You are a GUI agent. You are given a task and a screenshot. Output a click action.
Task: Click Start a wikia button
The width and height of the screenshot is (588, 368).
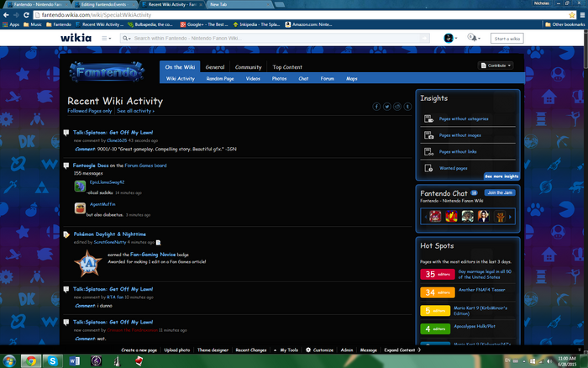tap(507, 39)
